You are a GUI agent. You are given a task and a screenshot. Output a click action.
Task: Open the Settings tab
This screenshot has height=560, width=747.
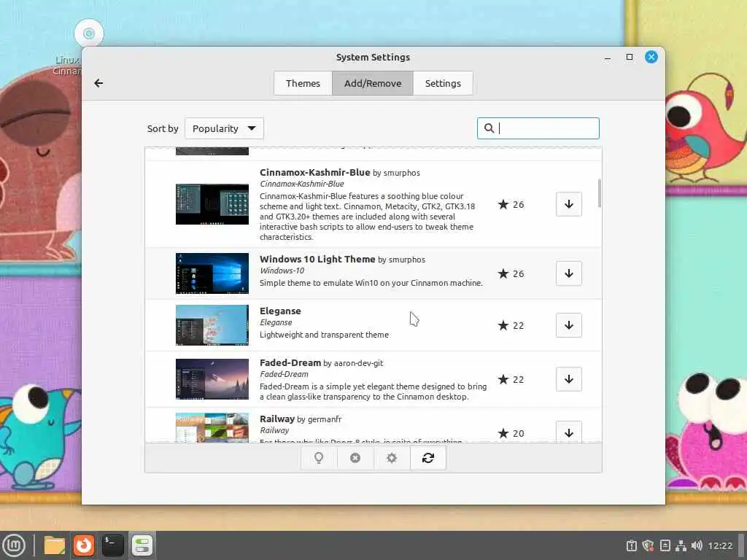point(443,83)
